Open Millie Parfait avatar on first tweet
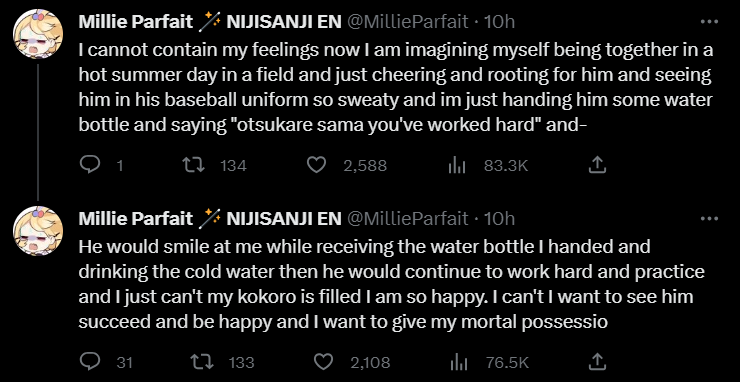This screenshot has width=740, height=382. point(38,34)
